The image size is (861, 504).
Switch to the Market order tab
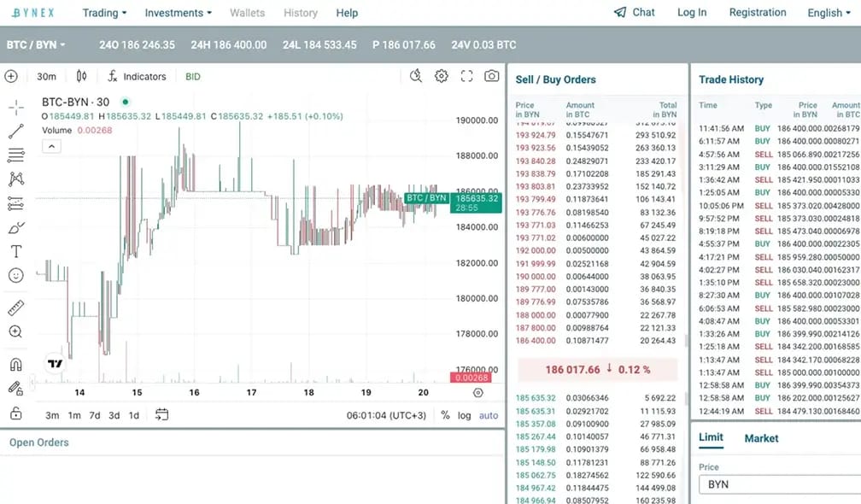[x=761, y=438]
